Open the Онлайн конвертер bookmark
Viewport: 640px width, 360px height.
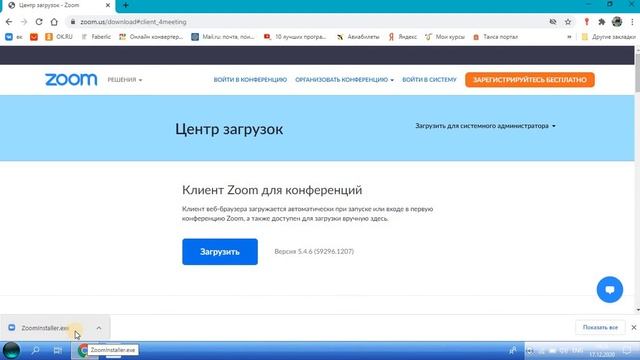(151, 37)
